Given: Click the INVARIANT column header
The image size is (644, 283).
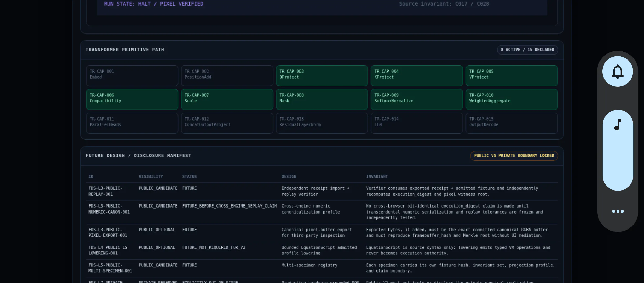Looking at the screenshot, I should coord(377,177).
